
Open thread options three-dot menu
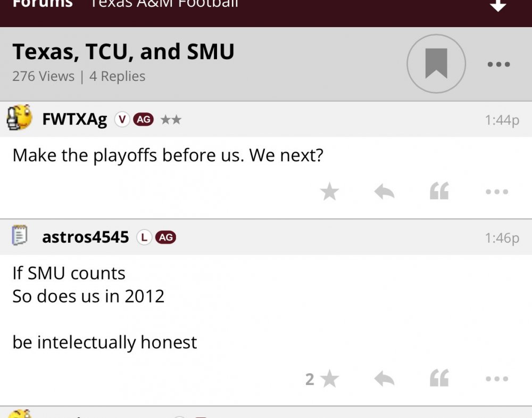(498, 64)
